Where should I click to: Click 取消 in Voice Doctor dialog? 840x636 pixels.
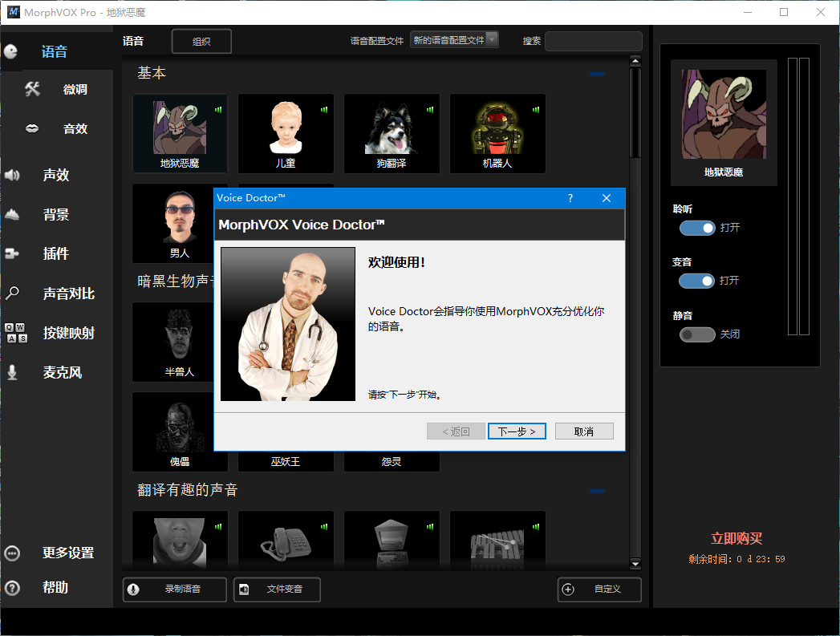(584, 431)
